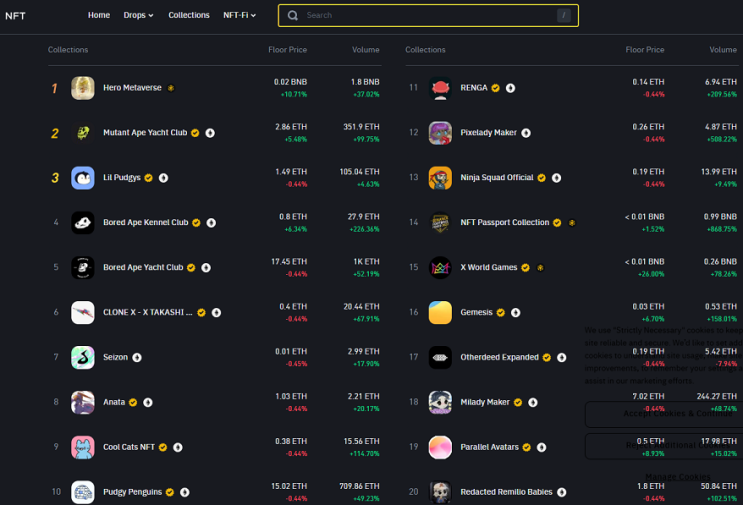Click BNB chain icon beside Hero Metaverse
The height and width of the screenshot is (505, 743).
(171, 88)
